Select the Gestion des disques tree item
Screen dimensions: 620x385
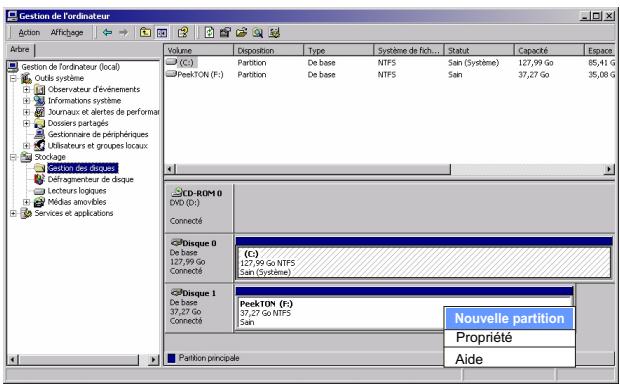pos(82,168)
